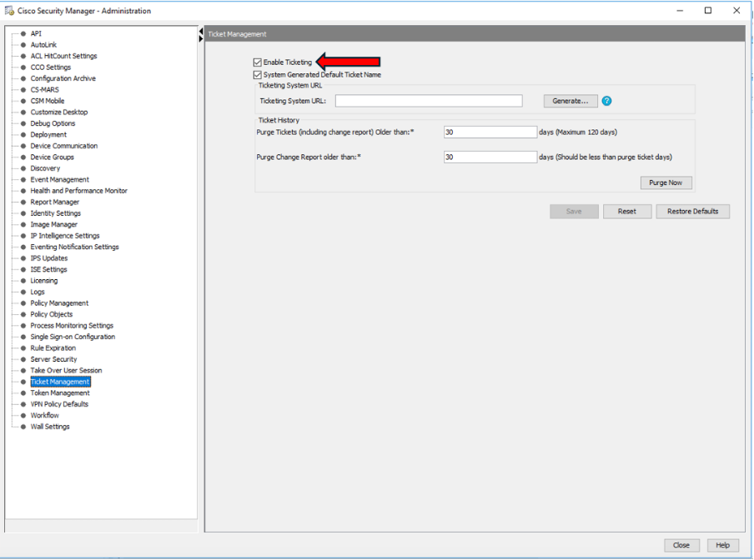Click the Purge Change Report older than field
Viewport: 754px width, 560px height.
(x=490, y=157)
